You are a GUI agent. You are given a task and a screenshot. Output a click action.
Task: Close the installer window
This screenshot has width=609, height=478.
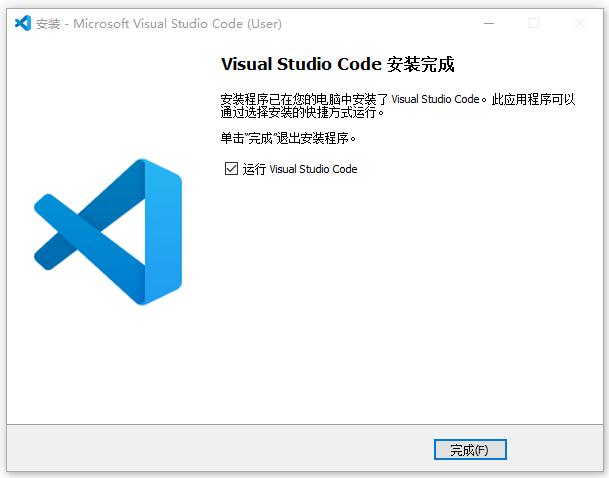580,23
